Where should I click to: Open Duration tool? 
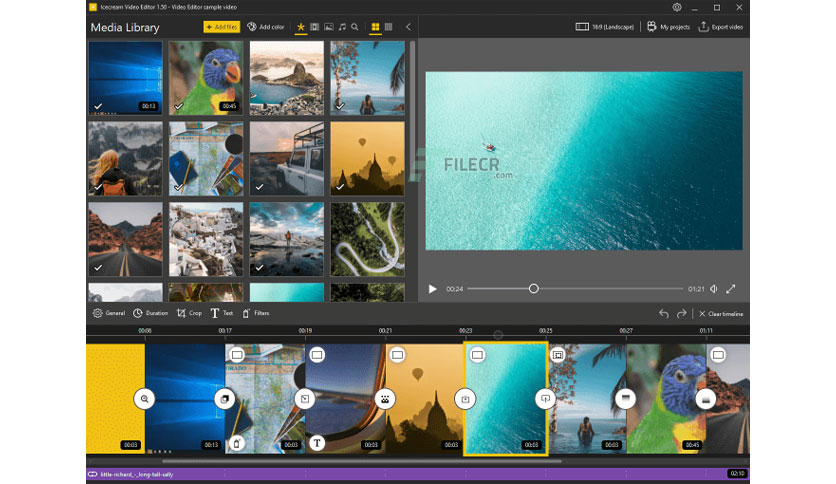click(x=150, y=313)
